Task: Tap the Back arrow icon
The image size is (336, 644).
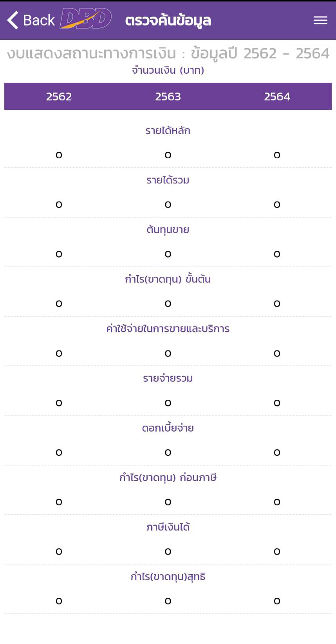Action: click(13, 20)
